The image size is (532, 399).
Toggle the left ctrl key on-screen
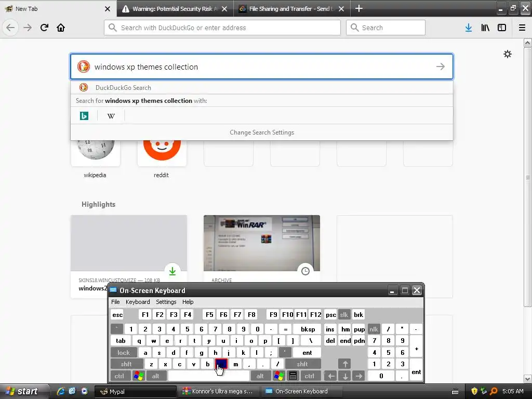pos(119,376)
